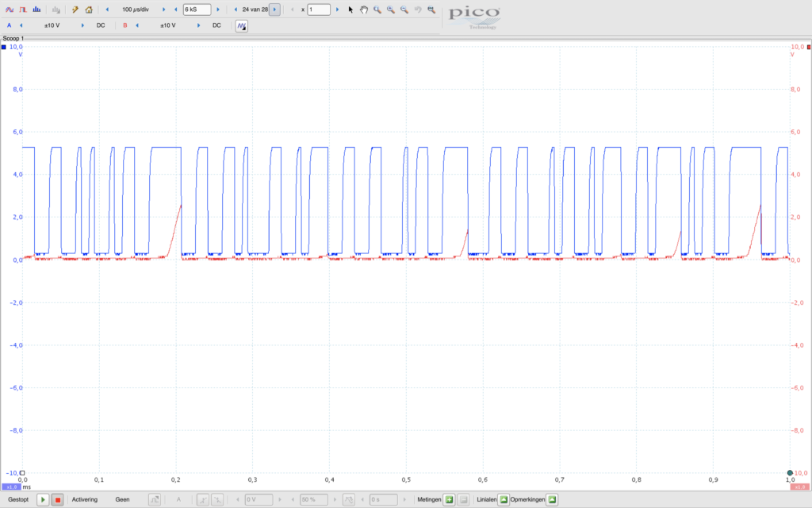Increase the horizontal zoom factor
This screenshot has width=812, height=508.
point(337,10)
